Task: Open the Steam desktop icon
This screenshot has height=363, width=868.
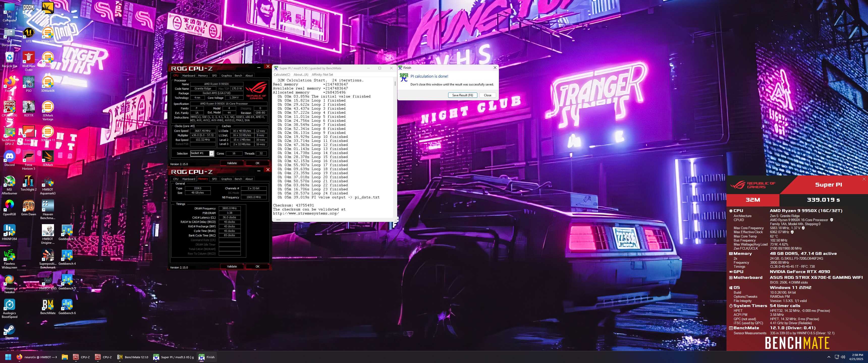Action: [x=9, y=331]
